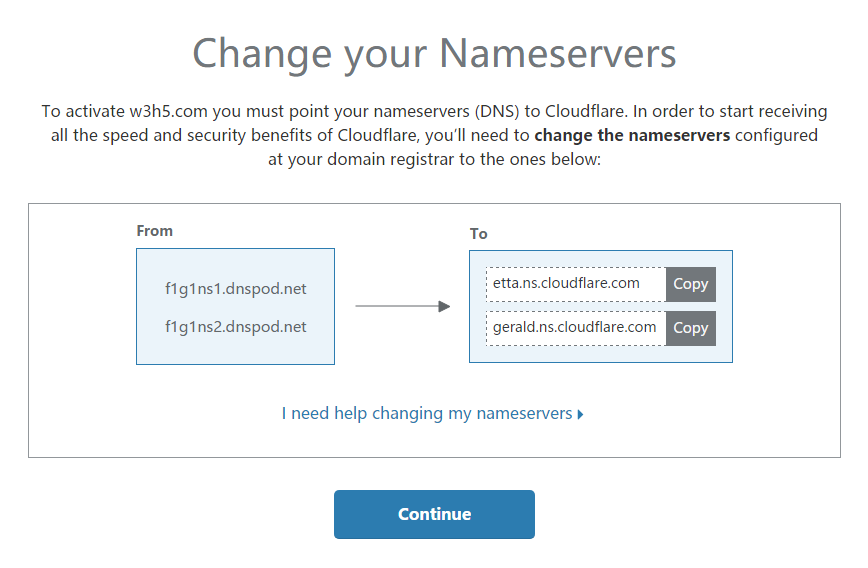The width and height of the screenshot is (868, 568).
Task: Select the gerald.ns.cloudflare.com text field
Action: click(x=576, y=328)
